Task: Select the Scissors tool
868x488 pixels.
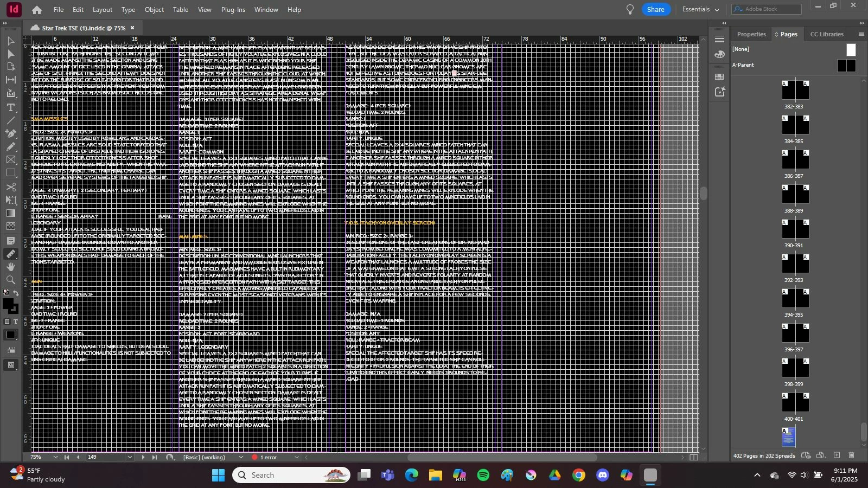Action: coord(11,187)
